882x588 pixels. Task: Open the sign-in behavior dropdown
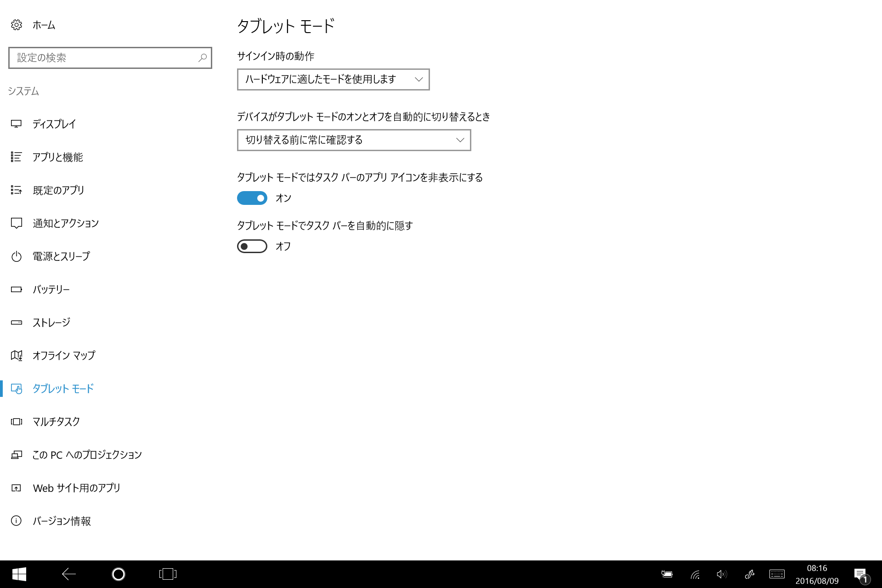[333, 79]
